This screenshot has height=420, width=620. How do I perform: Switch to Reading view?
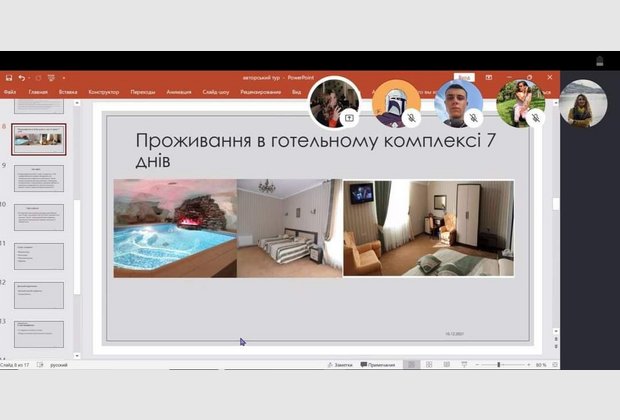[444, 365]
